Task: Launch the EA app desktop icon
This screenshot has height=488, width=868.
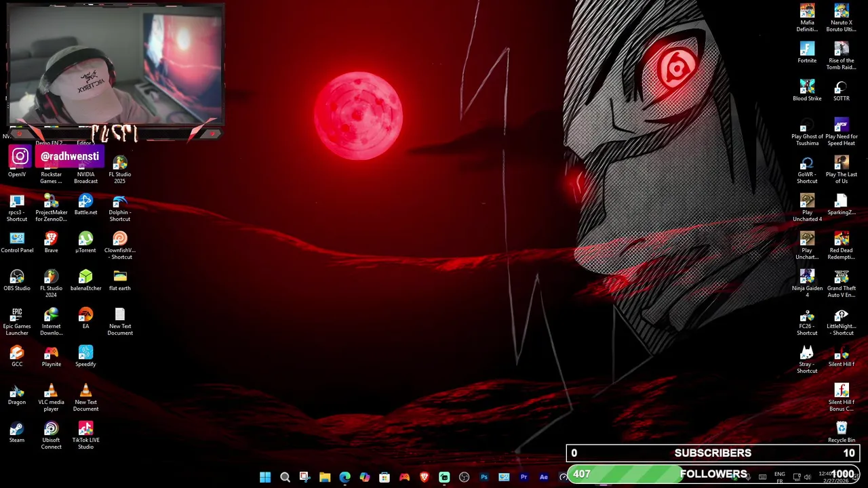Action: tap(85, 318)
